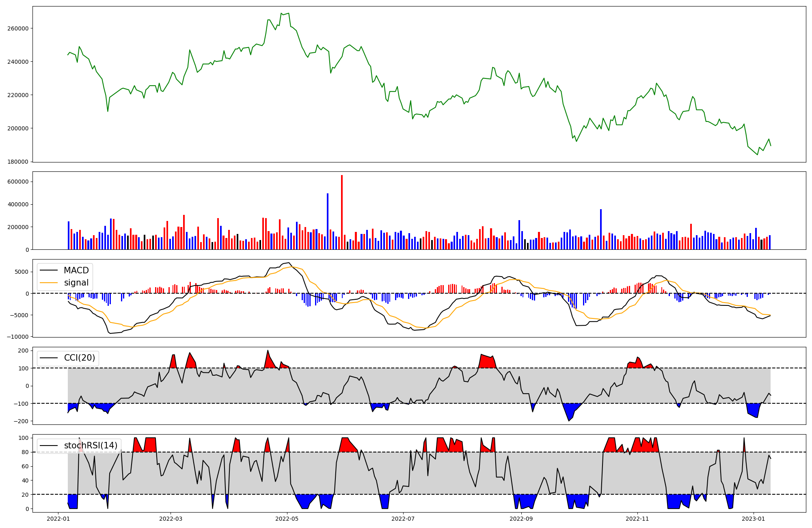The image size is (812, 528).
Task: Click the 600000 volume axis label
Action: tap(18, 182)
